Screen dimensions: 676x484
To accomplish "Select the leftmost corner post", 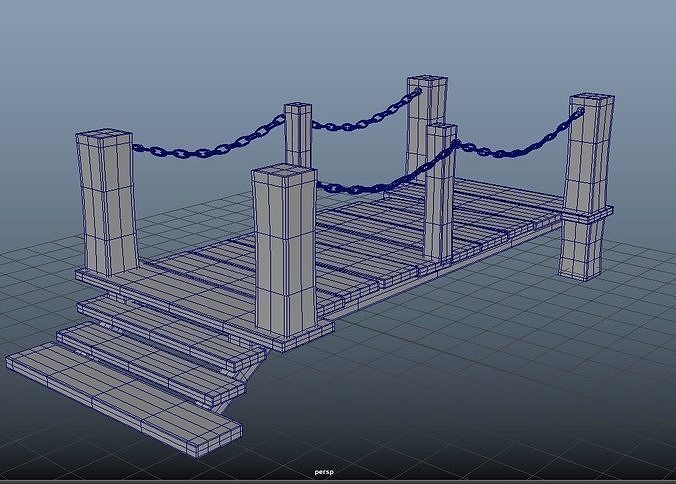I will point(107,202).
